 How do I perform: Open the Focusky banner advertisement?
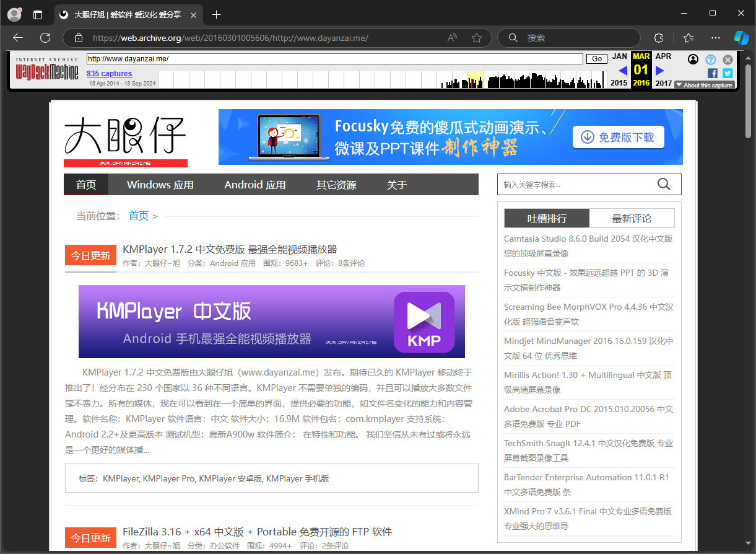click(451, 137)
